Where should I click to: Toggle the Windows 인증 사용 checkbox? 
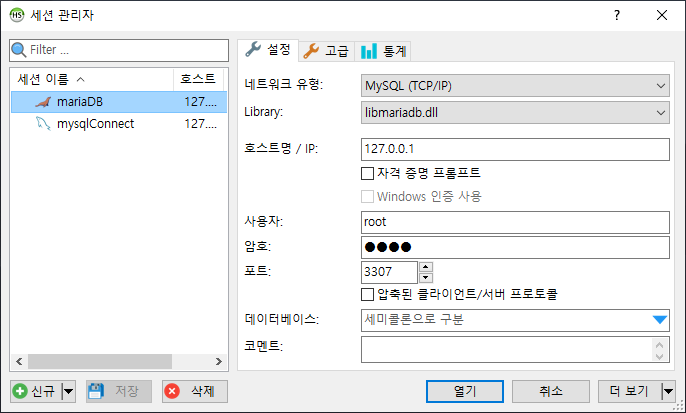[x=368, y=196]
